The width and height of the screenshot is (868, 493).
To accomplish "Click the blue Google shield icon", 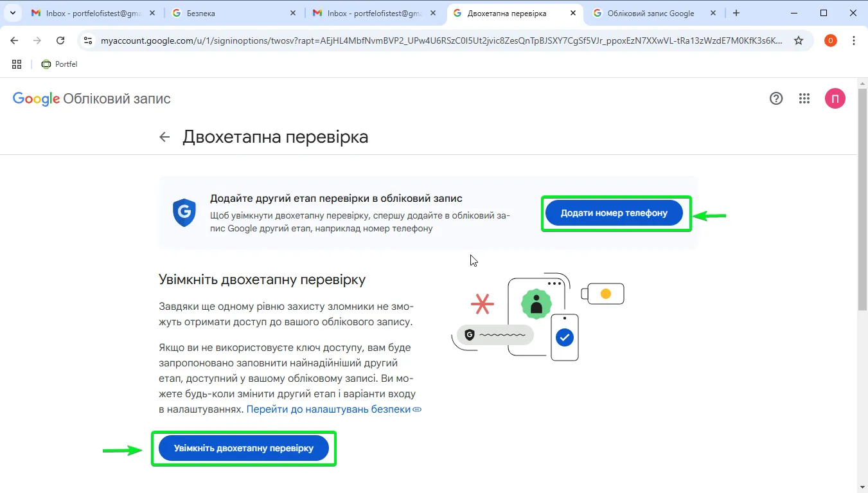I will pyautogui.click(x=184, y=213).
